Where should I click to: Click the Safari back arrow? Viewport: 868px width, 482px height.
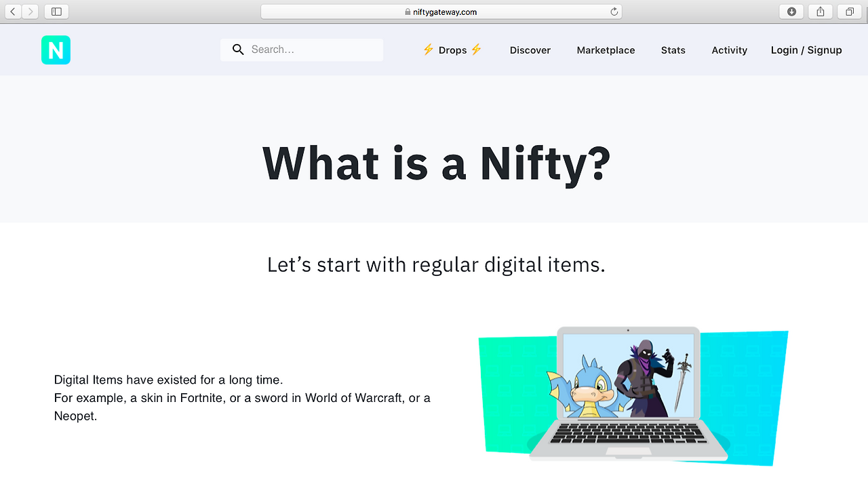(x=13, y=12)
